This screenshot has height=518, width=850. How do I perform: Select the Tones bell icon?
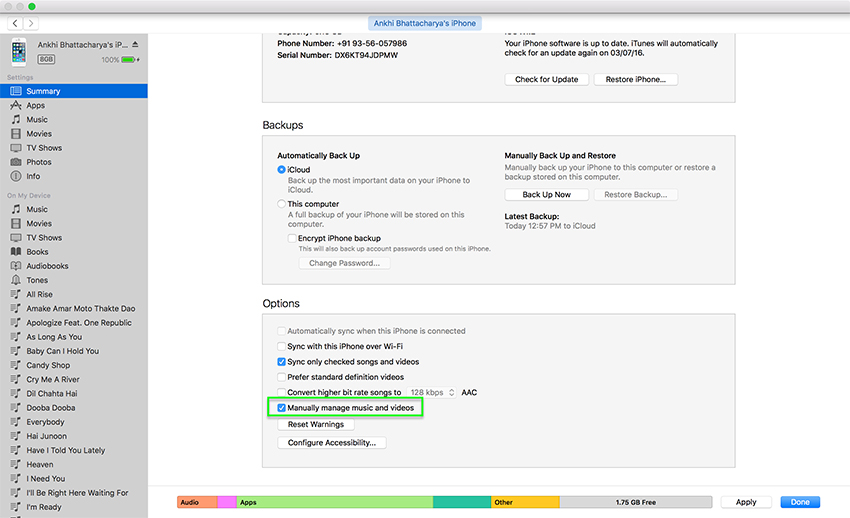[16, 280]
